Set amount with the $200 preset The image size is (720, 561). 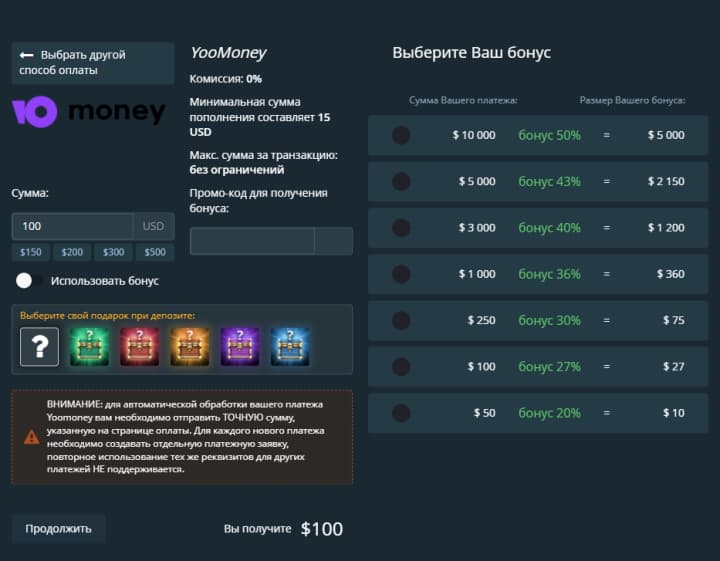click(x=72, y=252)
